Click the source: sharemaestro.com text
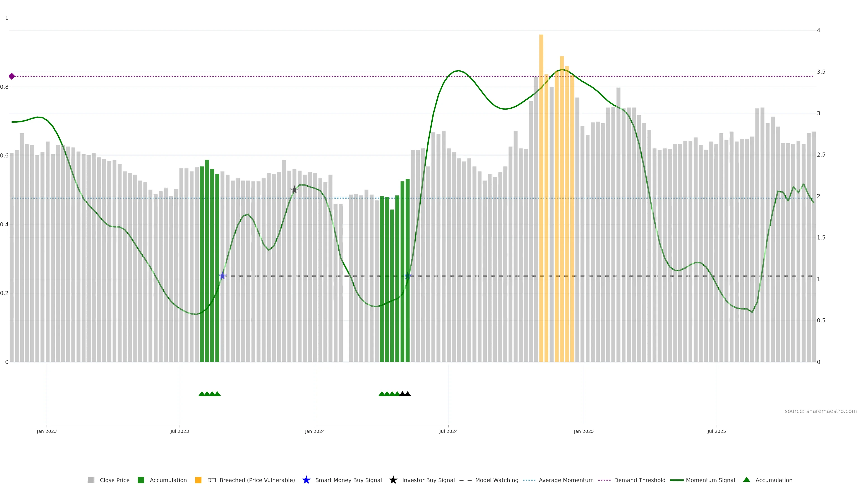868x488 pixels. (x=820, y=411)
